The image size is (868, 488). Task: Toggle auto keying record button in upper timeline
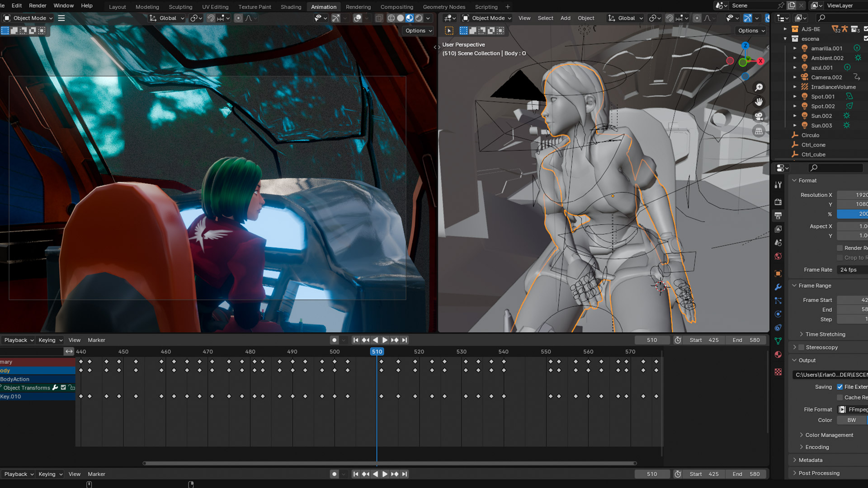click(334, 340)
